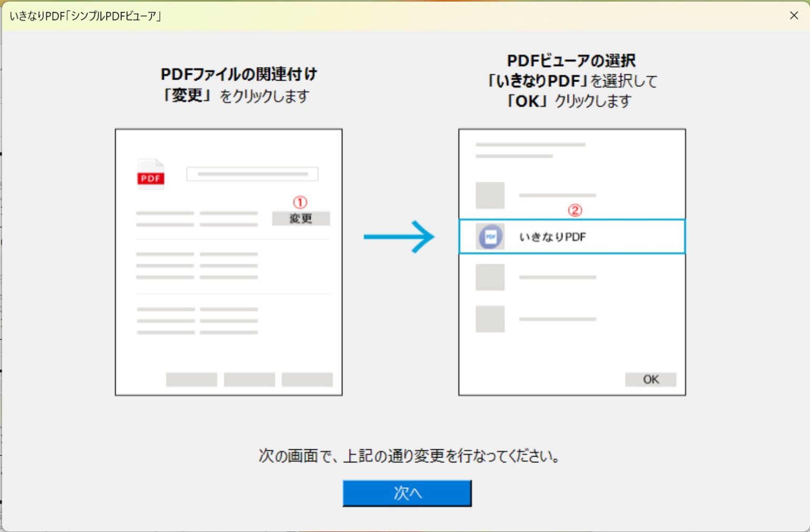Select the highlighted いきなりPDF viewer entry
Image resolution: width=810 pixels, height=532 pixels.
573,236
